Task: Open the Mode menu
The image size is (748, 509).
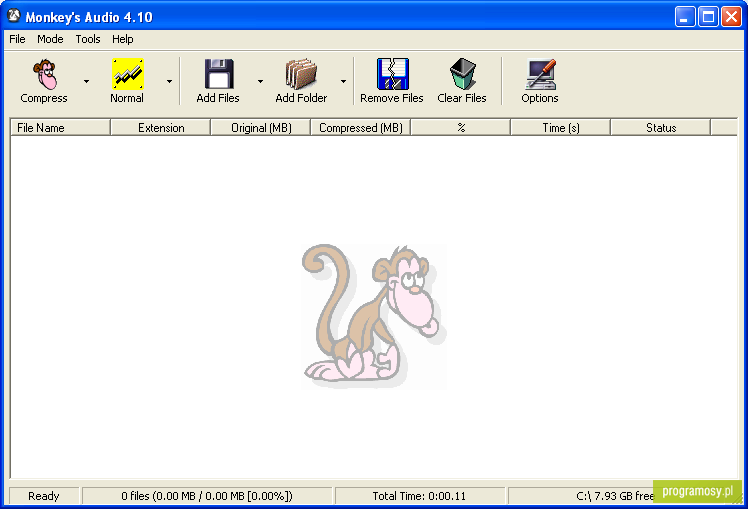Action: [x=50, y=39]
